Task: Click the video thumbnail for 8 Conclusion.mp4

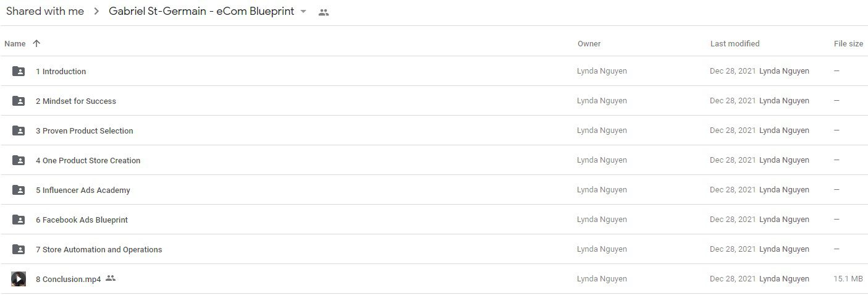Action: 19,279
